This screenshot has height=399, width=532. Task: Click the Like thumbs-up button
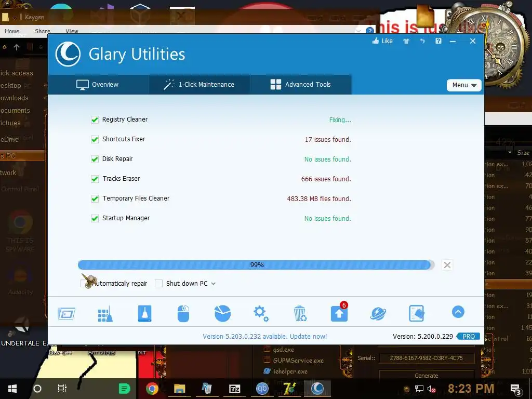coord(382,41)
